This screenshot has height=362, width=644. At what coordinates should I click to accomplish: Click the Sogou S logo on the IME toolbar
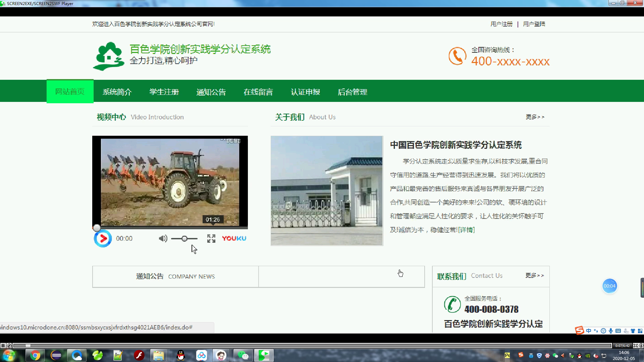[x=580, y=330]
